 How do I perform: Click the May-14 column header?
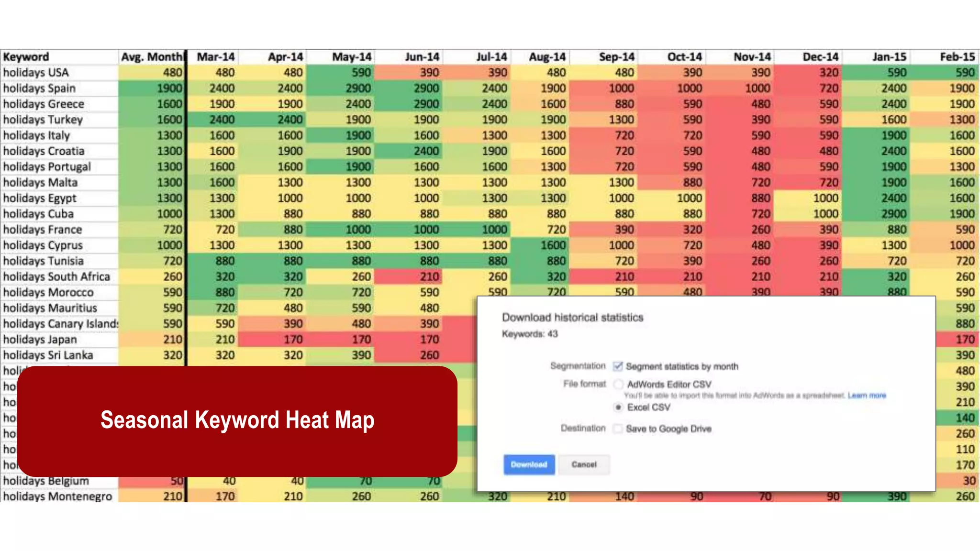pyautogui.click(x=340, y=57)
